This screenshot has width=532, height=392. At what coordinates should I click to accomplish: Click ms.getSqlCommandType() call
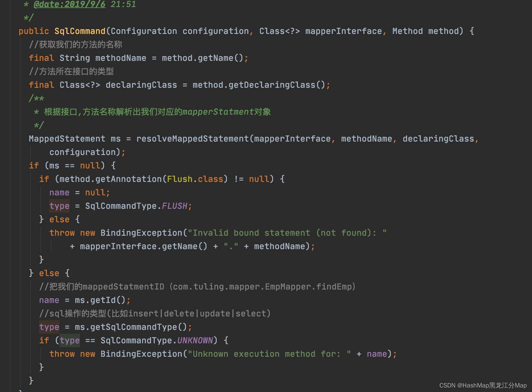point(131,327)
